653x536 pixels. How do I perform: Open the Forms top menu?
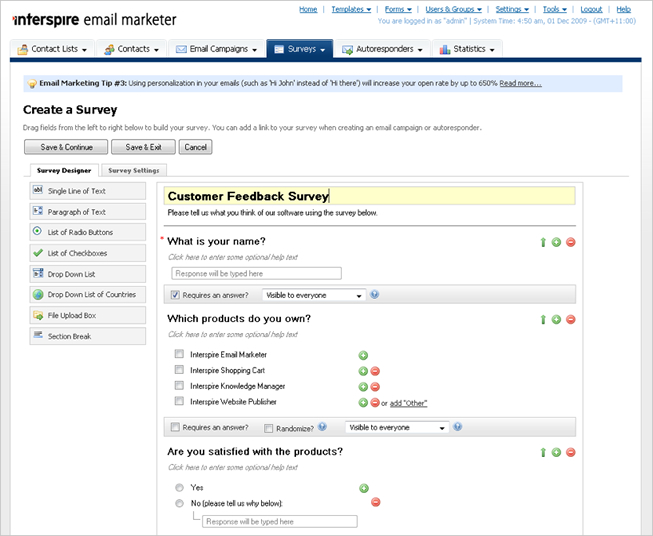(398, 9)
